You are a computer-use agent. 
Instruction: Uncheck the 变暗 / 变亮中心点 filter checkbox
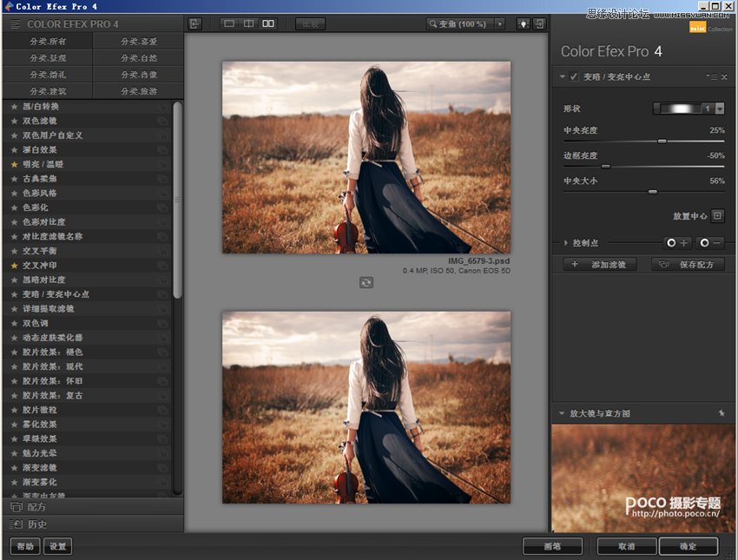coord(574,77)
